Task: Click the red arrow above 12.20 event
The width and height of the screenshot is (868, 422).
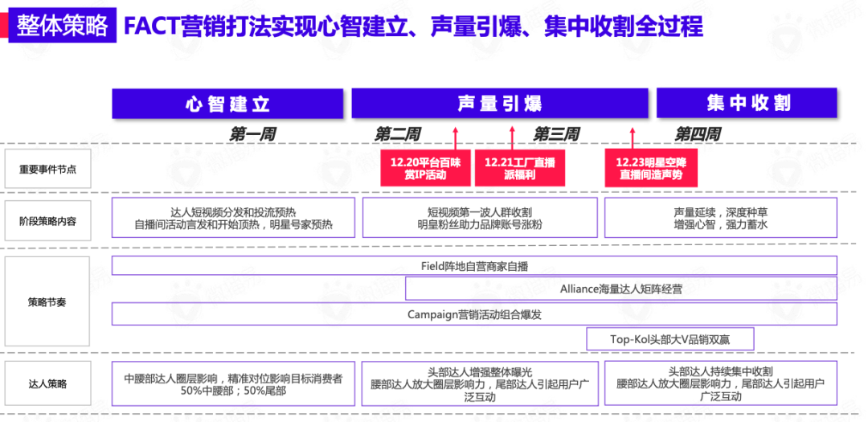Action: click(456, 138)
